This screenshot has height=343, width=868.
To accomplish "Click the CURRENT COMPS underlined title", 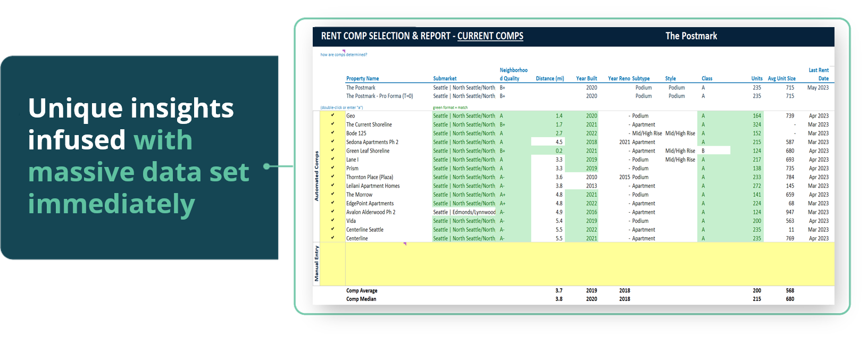I will pos(490,36).
